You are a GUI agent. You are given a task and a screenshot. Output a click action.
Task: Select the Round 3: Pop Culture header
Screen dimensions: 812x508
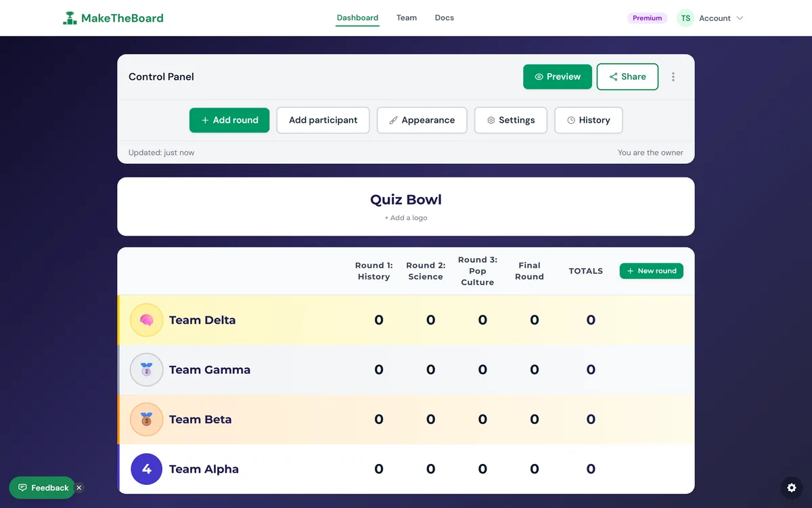click(x=478, y=271)
